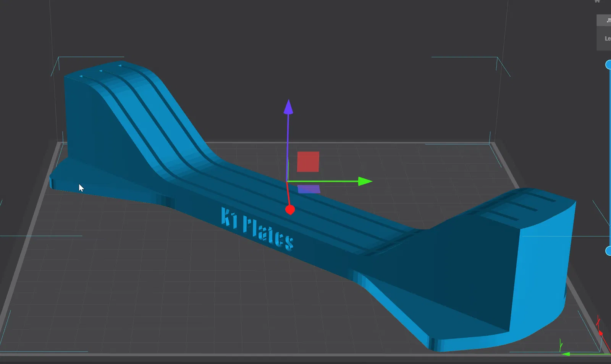Select the red plane-move square on gizmo
The image size is (611, 364).
pos(308,162)
